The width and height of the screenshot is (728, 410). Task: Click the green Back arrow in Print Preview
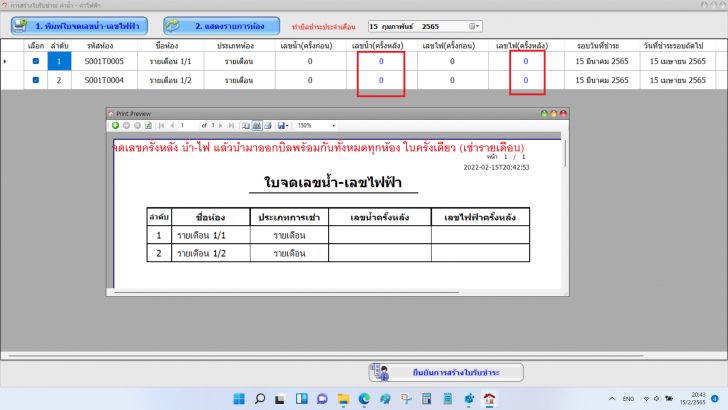point(115,125)
